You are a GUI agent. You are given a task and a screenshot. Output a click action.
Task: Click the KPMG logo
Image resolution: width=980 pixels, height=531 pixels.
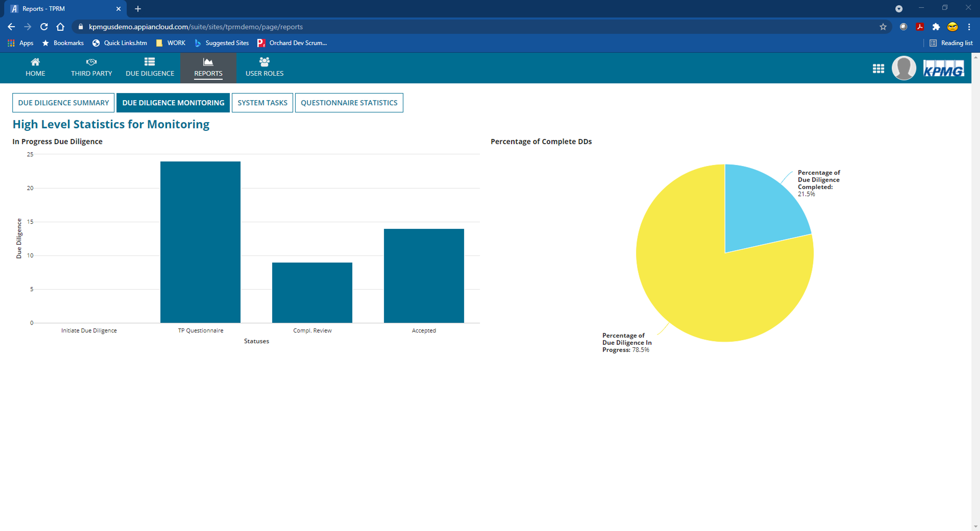(x=944, y=68)
